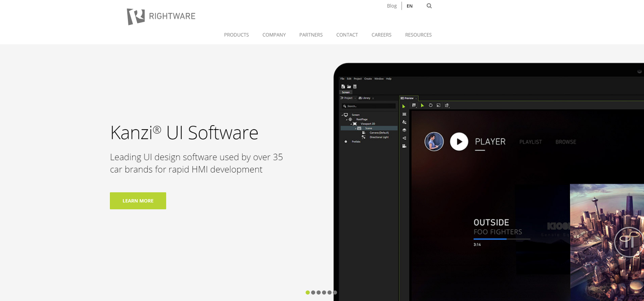Image resolution: width=644 pixels, height=301 pixels.
Task: Click the song progress bar
Action: (502, 239)
